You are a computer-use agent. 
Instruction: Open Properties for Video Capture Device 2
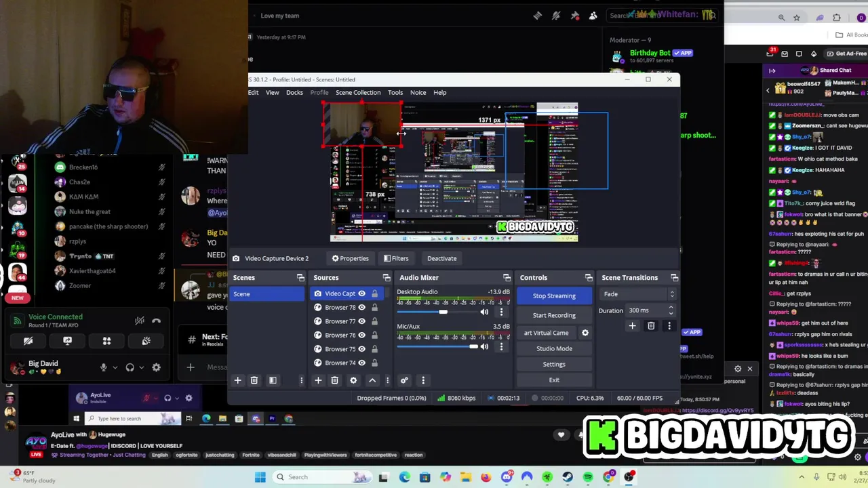(350, 258)
